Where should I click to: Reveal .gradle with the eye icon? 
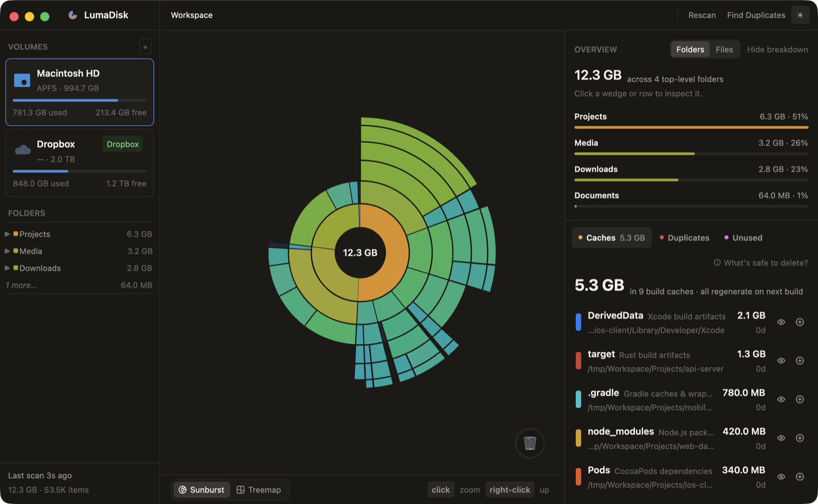(x=781, y=399)
